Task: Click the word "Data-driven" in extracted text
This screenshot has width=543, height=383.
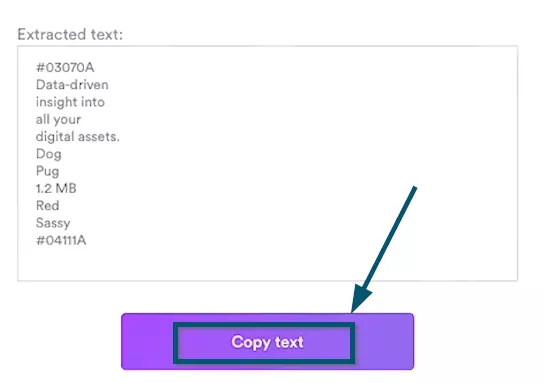Action: pos(72,85)
